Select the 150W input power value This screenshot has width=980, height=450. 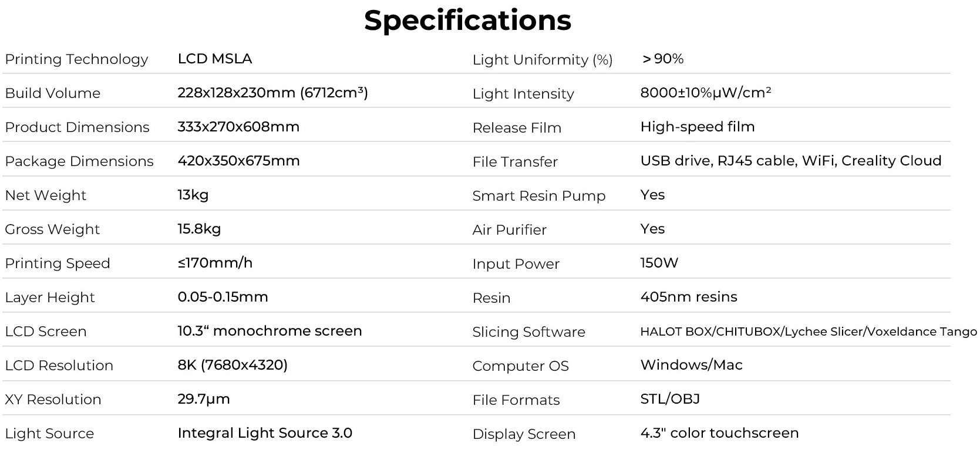pos(659,263)
